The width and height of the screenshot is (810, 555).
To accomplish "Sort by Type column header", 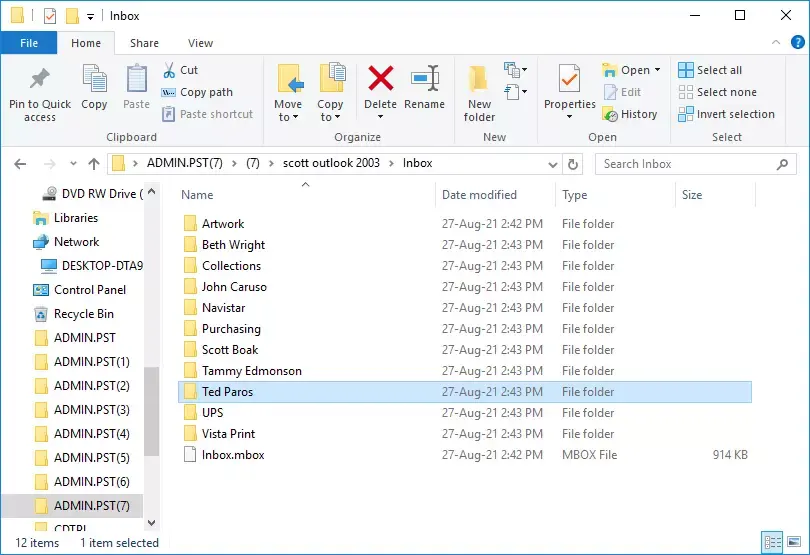I will pyautogui.click(x=615, y=195).
